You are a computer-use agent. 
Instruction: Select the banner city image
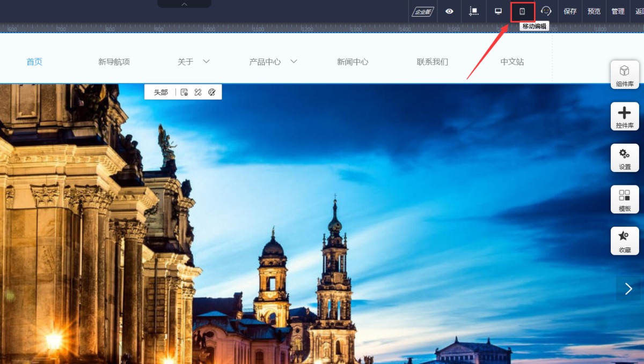click(x=322, y=224)
